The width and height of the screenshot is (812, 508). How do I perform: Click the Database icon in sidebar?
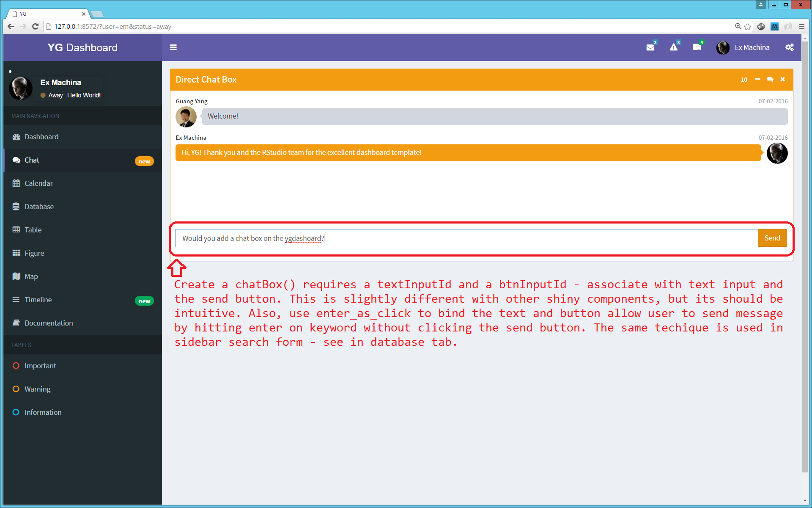pos(16,206)
